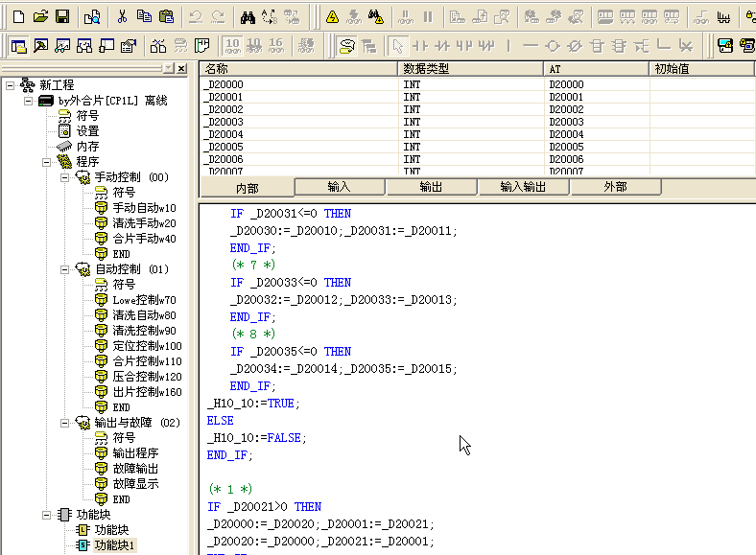Activate selection mode arrow tool

point(398,46)
